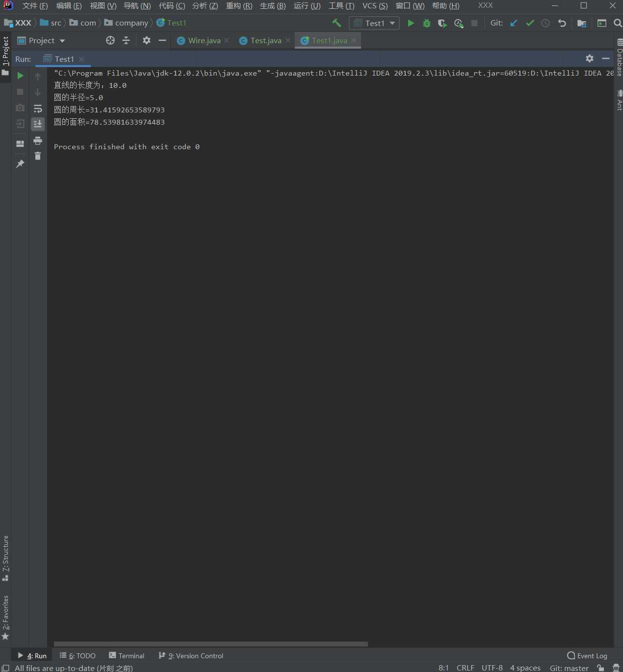Open the Event Log
Image resolution: width=623 pixels, height=672 pixels.
(587, 656)
